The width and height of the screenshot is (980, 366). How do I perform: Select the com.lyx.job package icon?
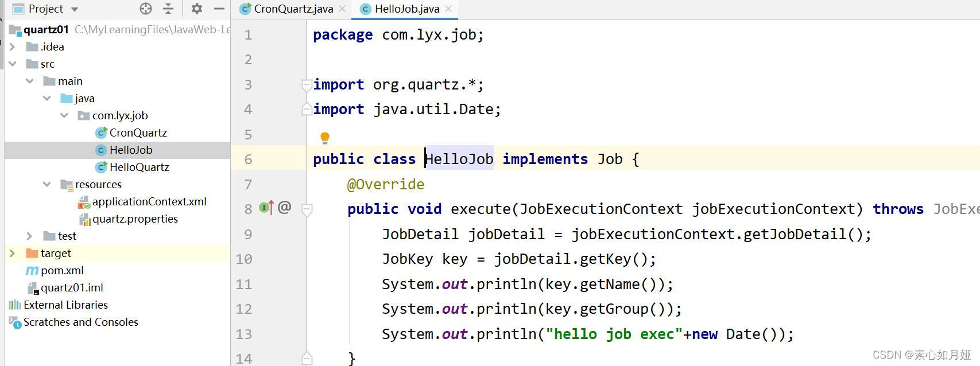coord(84,115)
